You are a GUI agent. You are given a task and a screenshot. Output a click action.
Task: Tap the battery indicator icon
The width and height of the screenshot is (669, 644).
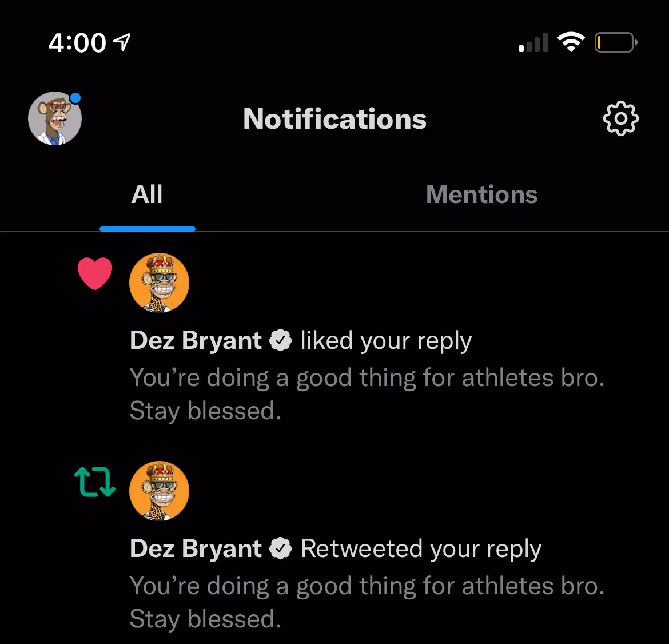coord(616,42)
